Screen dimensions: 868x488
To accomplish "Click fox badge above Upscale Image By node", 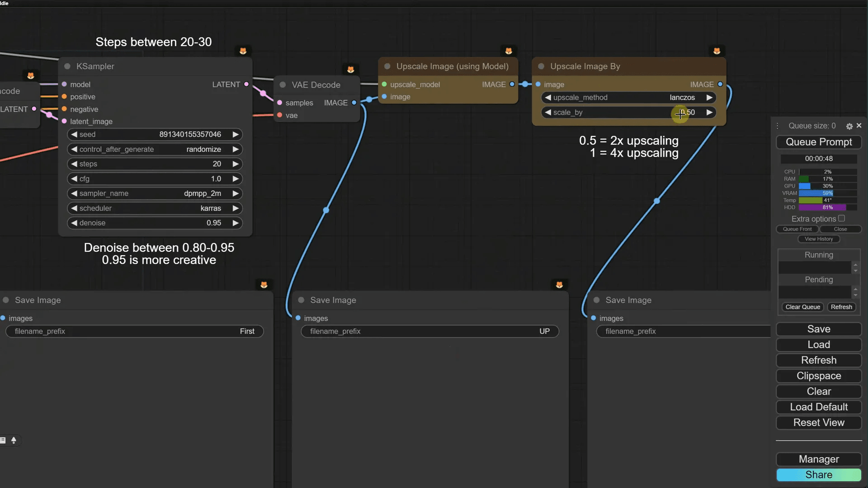I will point(717,51).
